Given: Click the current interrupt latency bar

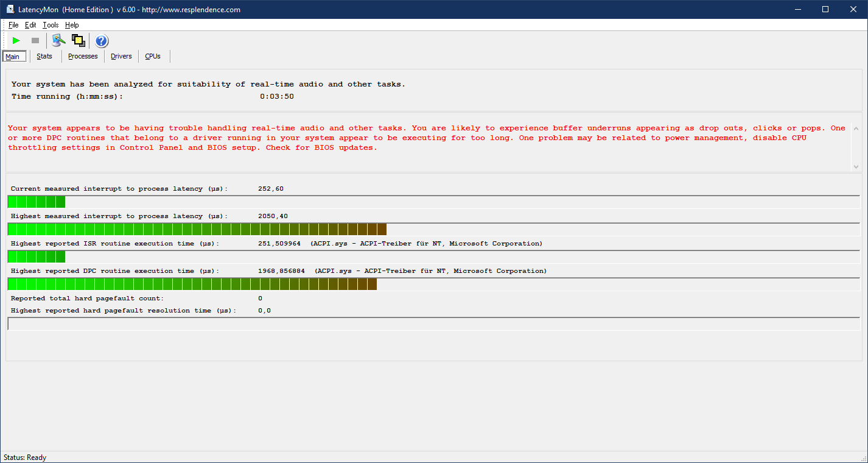Looking at the screenshot, I should pos(434,202).
